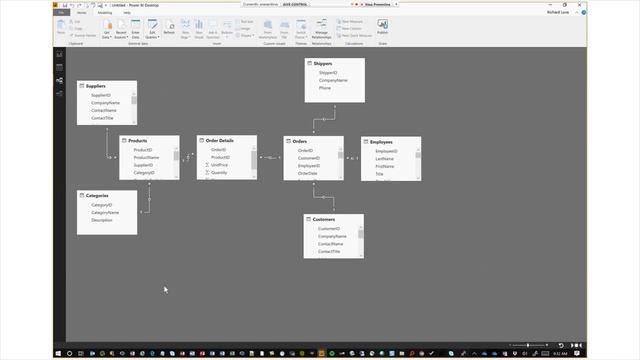Open Task View on the taskbar
Viewport: 640px width, 360px height.
pyautogui.click(x=81, y=353)
